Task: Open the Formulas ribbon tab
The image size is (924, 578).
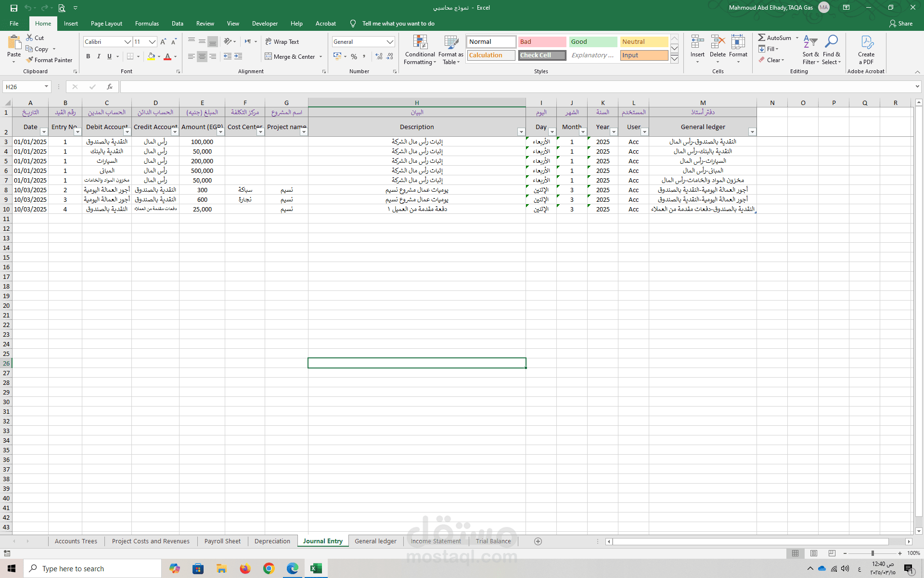Action: coord(147,24)
